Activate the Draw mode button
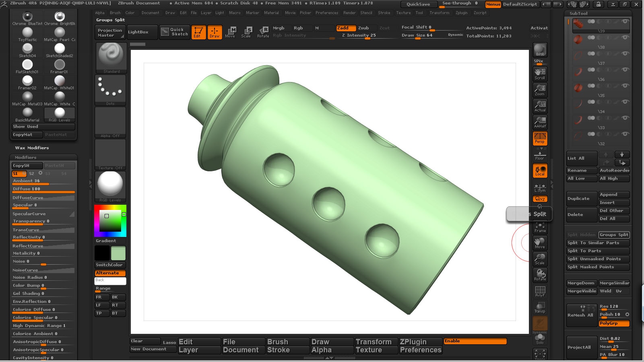Screen dimensions: 644x362 coord(215,32)
